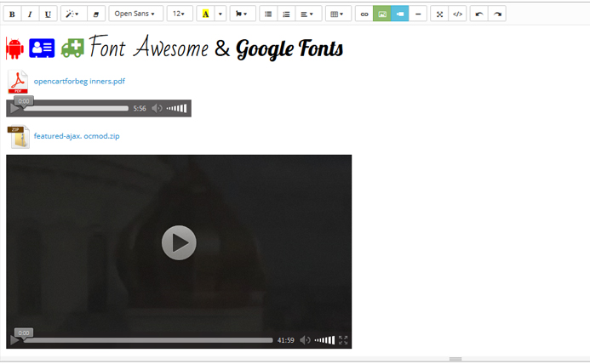Image resolution: width=590 pixels, height=364 pixels.
Task: Click the video duration 41:59
Action: [x=286, y=340]
